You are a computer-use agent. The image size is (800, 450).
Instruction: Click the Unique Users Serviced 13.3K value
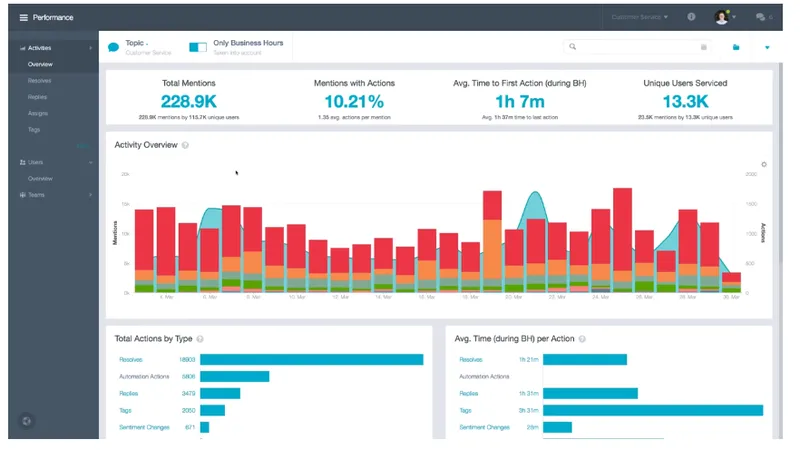[x=685, y=102]
